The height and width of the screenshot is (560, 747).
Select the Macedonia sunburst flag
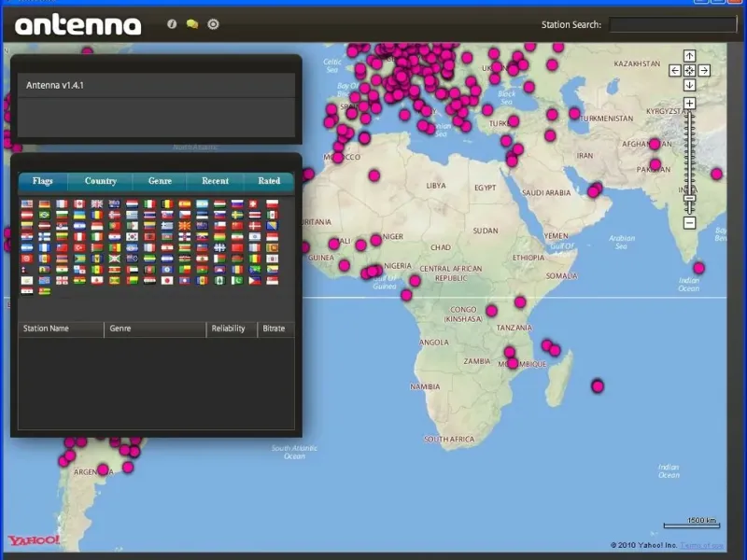point(184,226)
